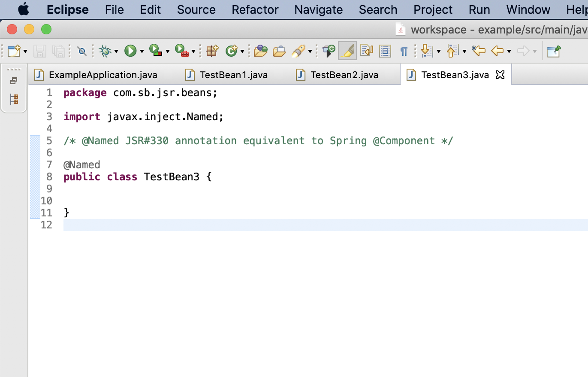Viewport: 588px width, 377px height.
Task: Click the Pin Editor icon
Action: [x=554, y=51]
